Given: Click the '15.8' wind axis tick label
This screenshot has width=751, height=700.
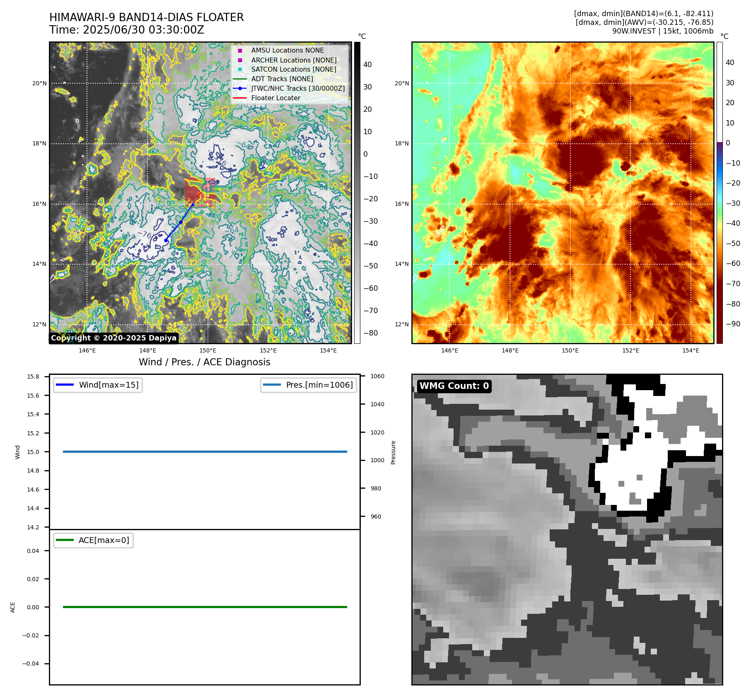Looking at the screenshot, I should pyautogui.click(x=33, y=377).
